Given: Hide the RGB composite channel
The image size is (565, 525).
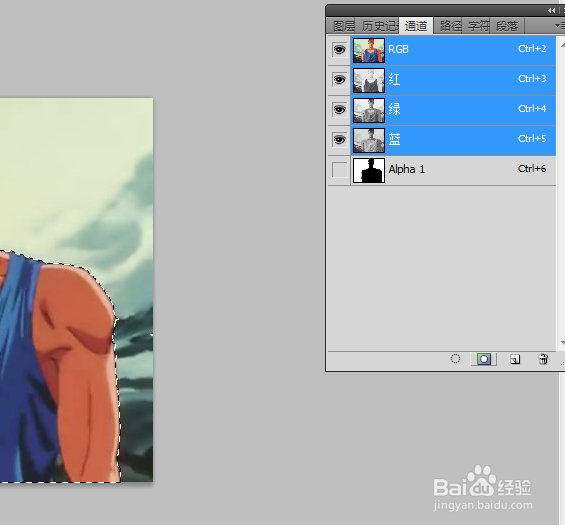Looking at the screenshot, I should (339, 49).
